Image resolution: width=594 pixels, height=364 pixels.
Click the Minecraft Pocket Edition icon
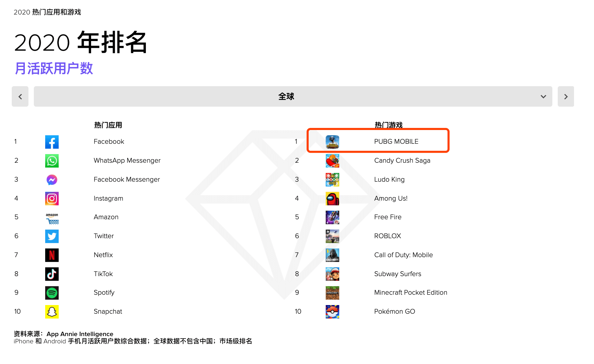(333, 293)
